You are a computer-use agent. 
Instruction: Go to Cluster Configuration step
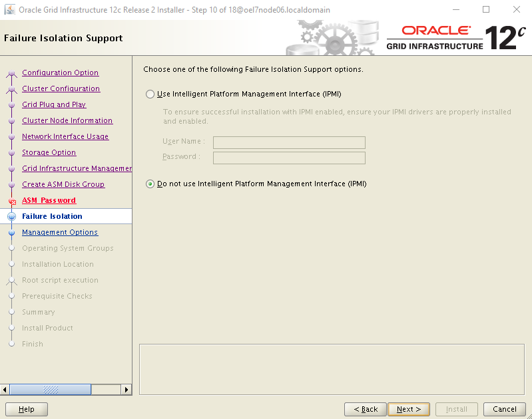(x=61, y=89)
